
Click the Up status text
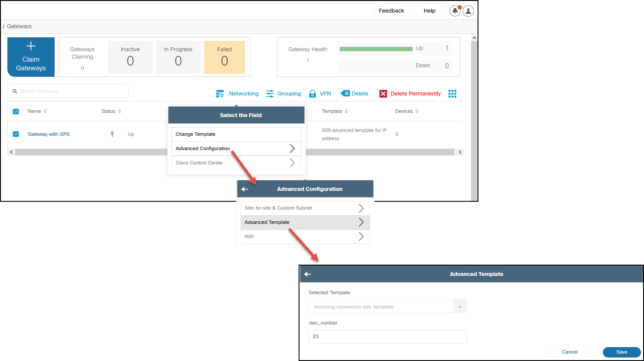pyautogui.click(x=131, y=134)
